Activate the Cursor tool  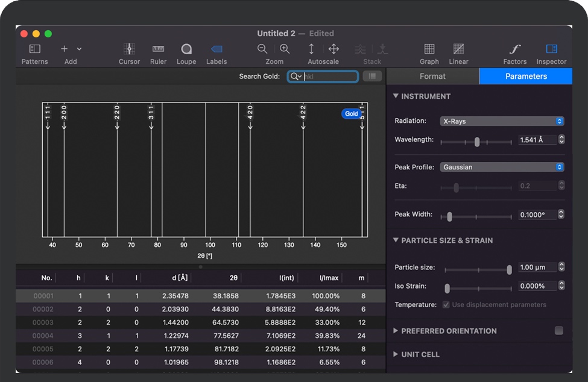point(128,49)
